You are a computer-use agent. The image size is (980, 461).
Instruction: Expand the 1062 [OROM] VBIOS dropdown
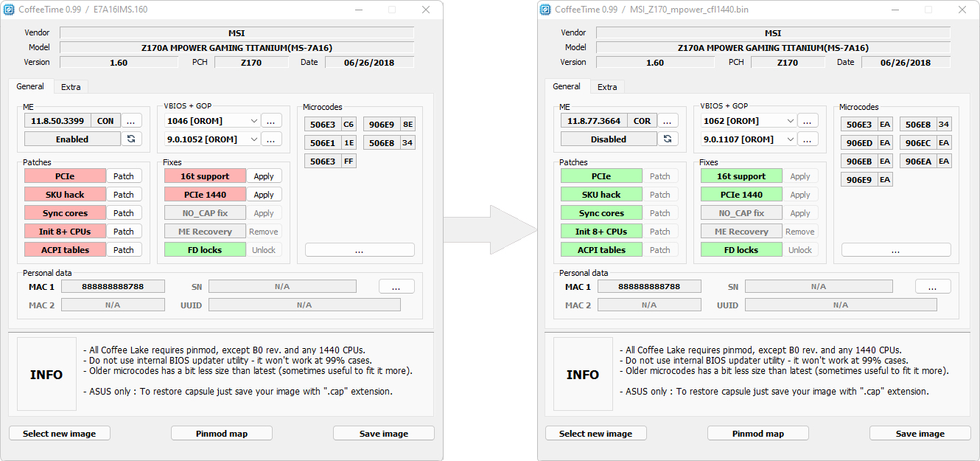point(791,120)
